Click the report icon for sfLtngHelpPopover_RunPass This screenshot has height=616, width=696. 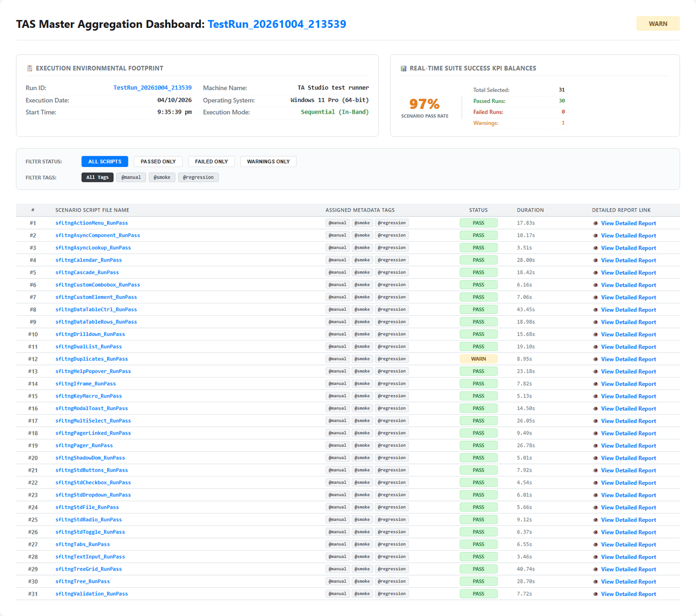coord(596,372)
